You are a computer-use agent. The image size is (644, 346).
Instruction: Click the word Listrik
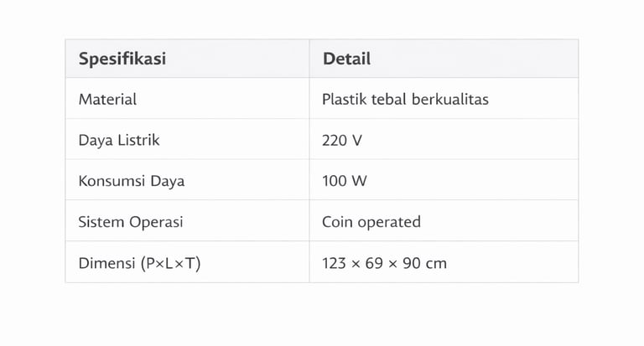point(138,141)
